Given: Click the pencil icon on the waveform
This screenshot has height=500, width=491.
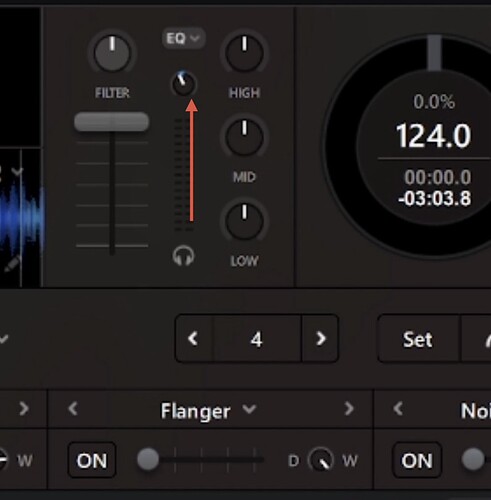Looking at the screenshot, I should point(13,264).
